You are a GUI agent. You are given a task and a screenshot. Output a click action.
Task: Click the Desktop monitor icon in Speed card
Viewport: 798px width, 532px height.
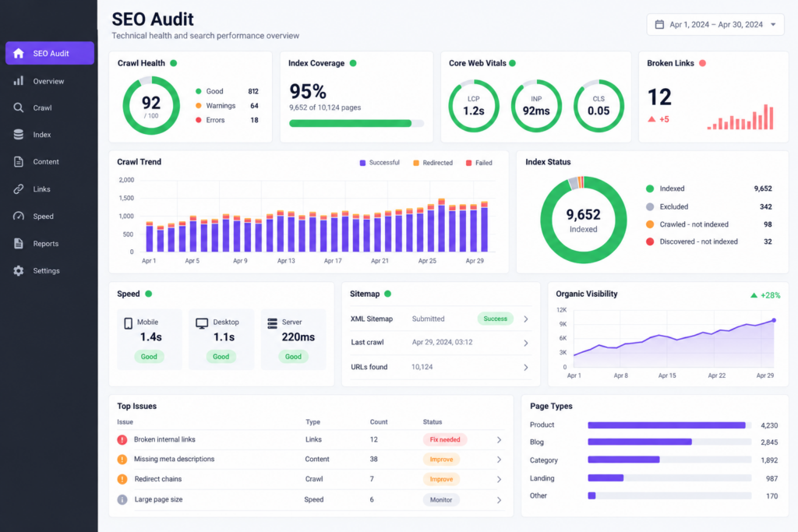point(202,323)
